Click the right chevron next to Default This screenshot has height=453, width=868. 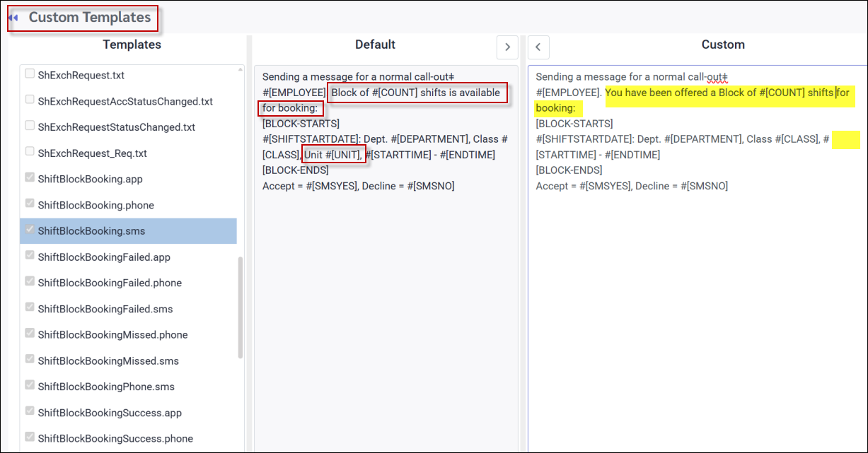(x=507, y=47)
